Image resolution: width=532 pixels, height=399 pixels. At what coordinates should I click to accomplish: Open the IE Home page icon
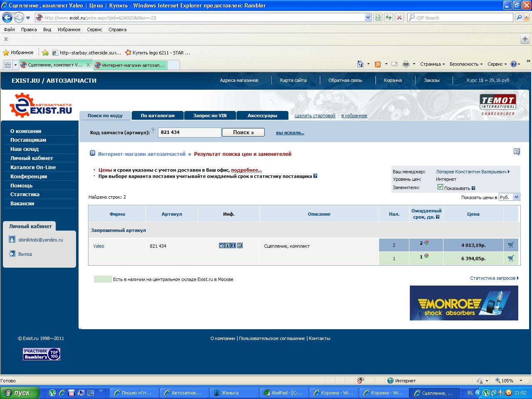click(360, 64)
